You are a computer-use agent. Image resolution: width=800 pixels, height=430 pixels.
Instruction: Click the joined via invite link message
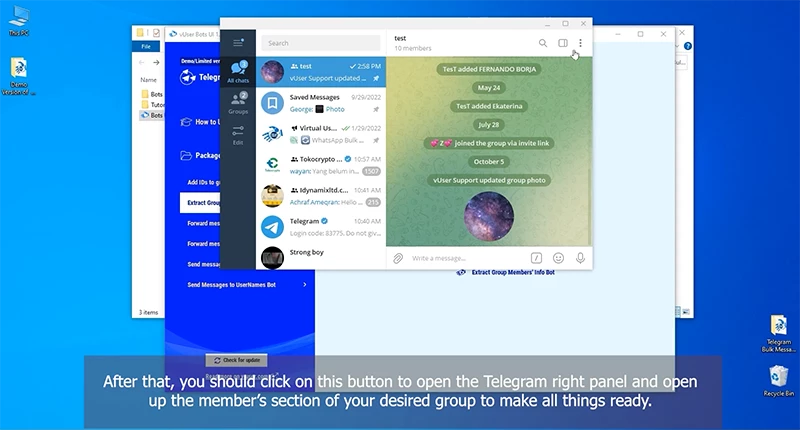coord(489,143)
